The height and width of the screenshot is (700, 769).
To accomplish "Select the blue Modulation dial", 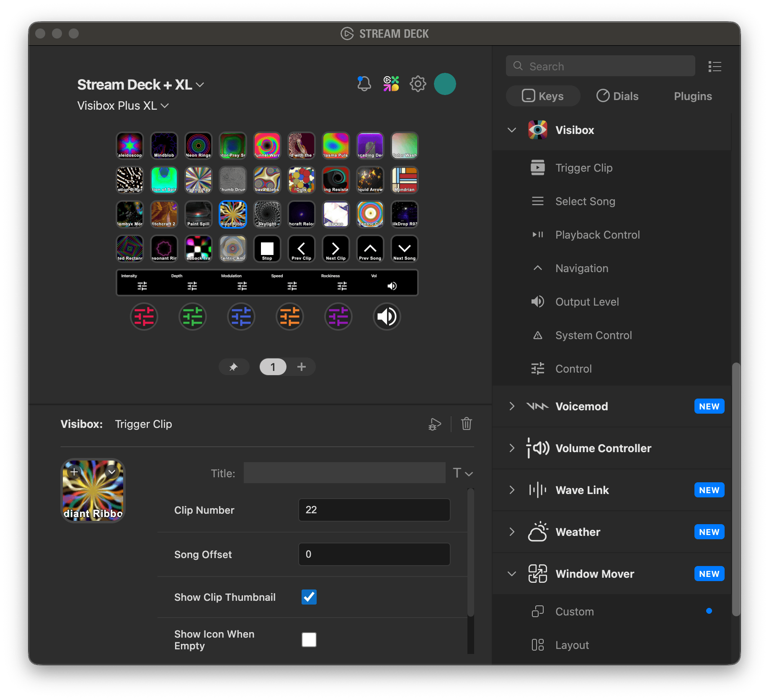I will coord(241,317).
